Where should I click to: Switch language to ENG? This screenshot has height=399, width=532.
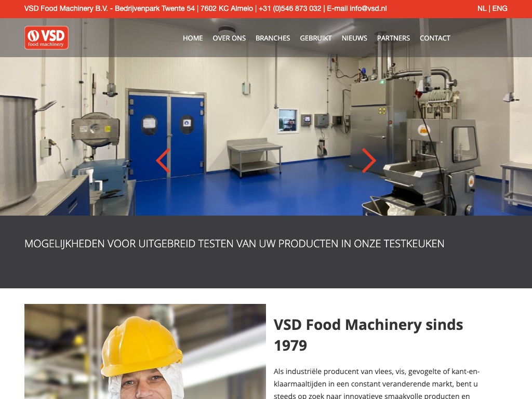coord(500,8)
